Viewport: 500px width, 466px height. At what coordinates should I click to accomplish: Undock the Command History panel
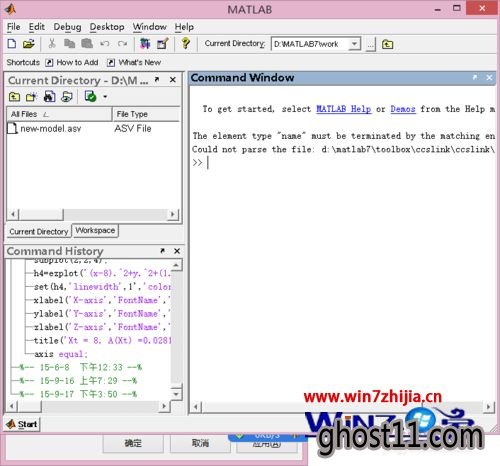(x=162, y=251)
